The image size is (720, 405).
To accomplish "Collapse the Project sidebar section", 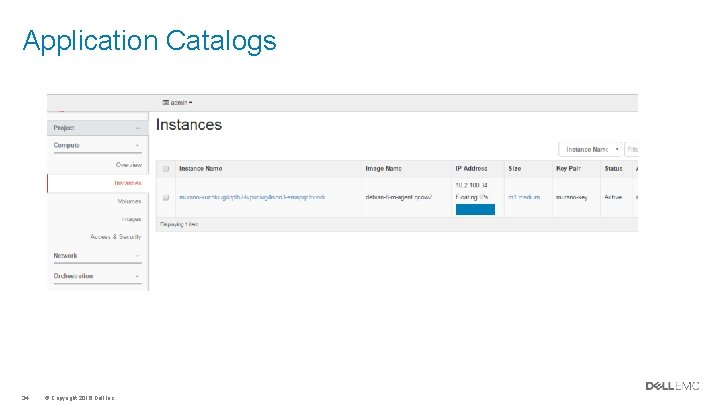I will 97,128.
